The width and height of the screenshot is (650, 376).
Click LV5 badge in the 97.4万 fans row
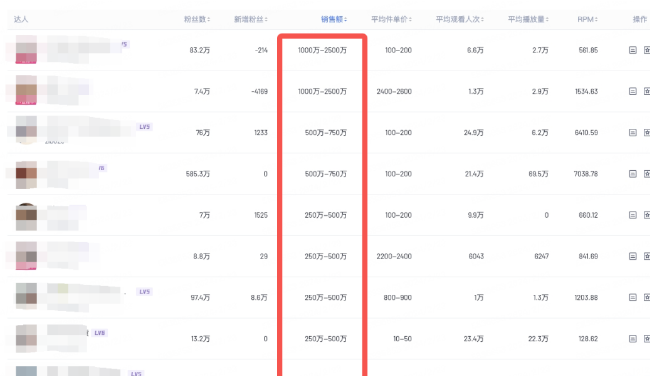point(144,292)
